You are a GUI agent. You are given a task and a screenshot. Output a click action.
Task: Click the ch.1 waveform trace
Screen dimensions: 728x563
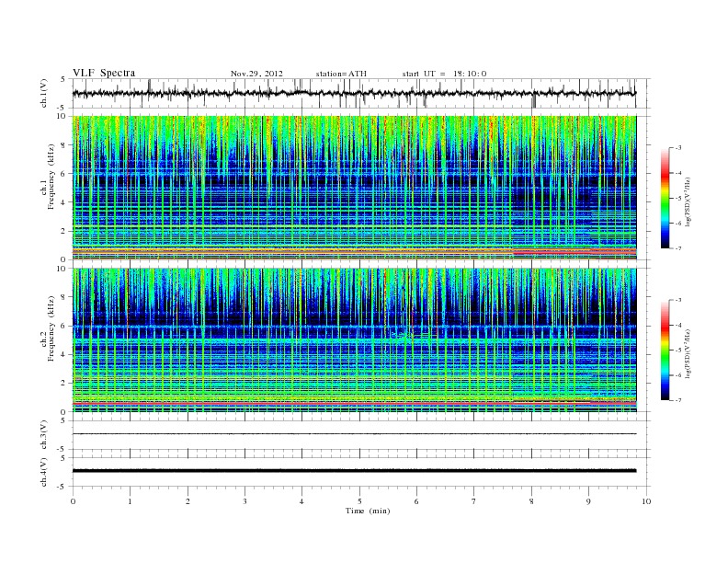tap(354, 93)
